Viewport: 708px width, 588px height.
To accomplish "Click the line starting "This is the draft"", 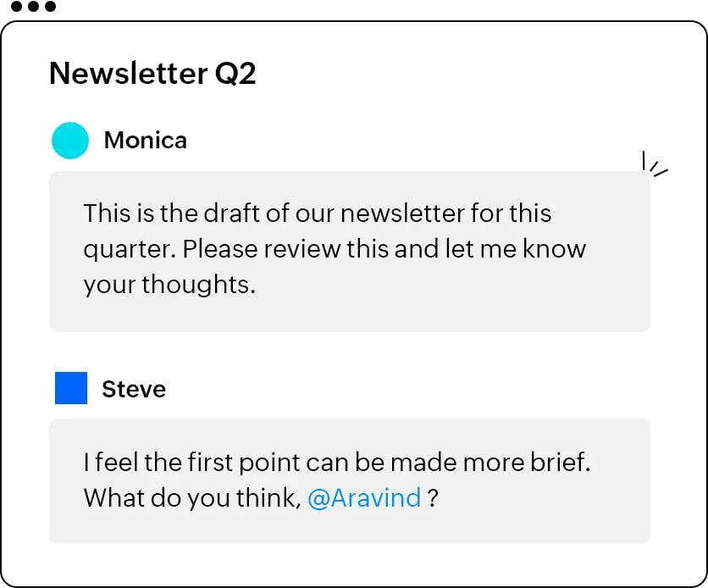I will pyautogui.click(x=317, y=213).
